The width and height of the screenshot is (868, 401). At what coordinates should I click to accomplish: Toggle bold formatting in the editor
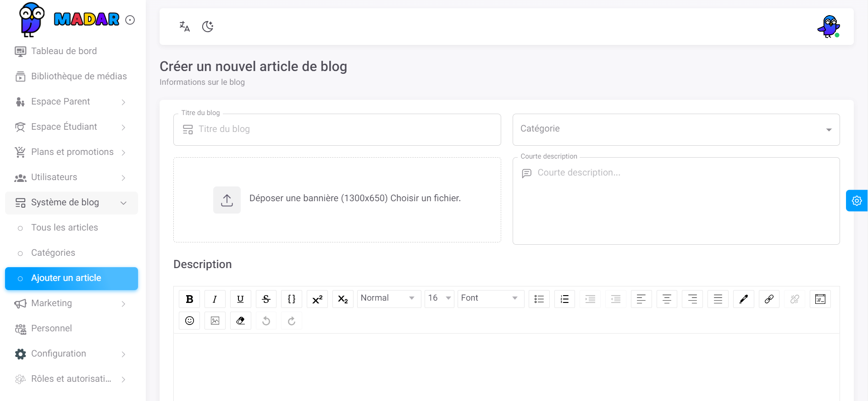pyautogui.click(x=189, y=299)
